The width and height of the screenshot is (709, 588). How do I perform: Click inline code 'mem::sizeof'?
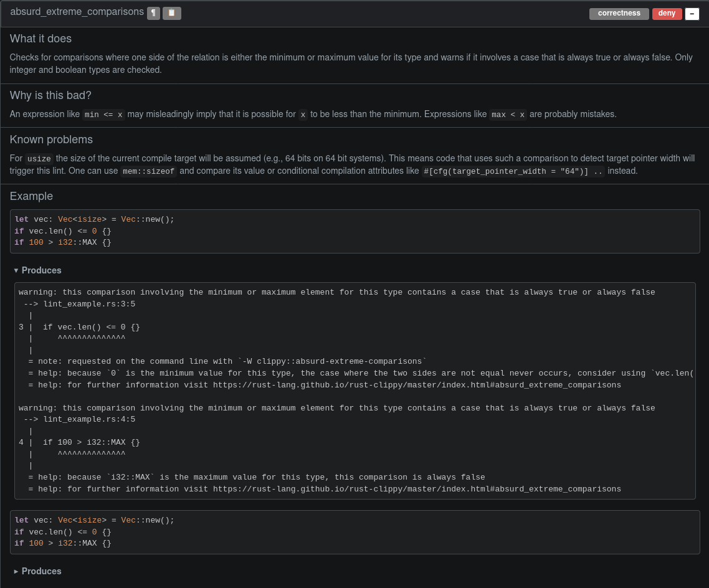click(148, 172)
